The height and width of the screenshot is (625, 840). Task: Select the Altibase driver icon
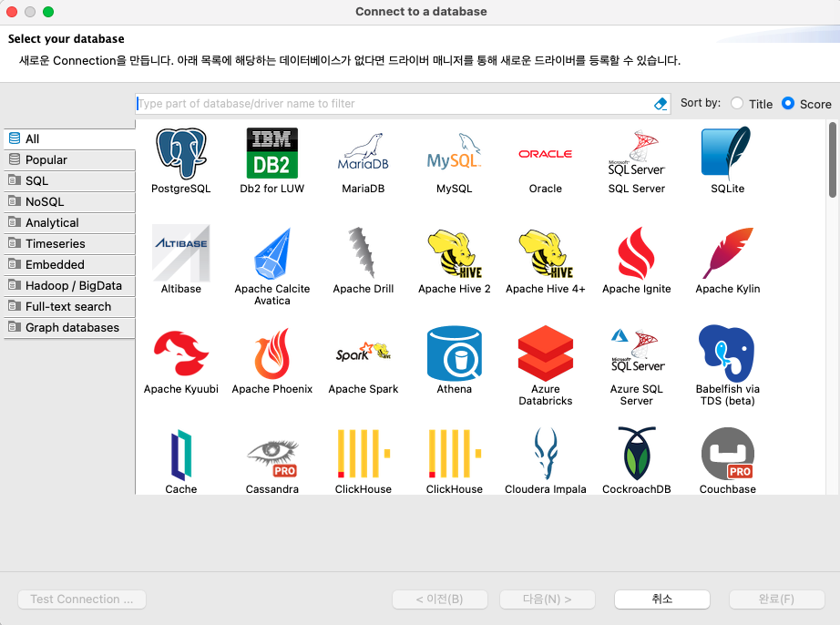click(181, 253)
